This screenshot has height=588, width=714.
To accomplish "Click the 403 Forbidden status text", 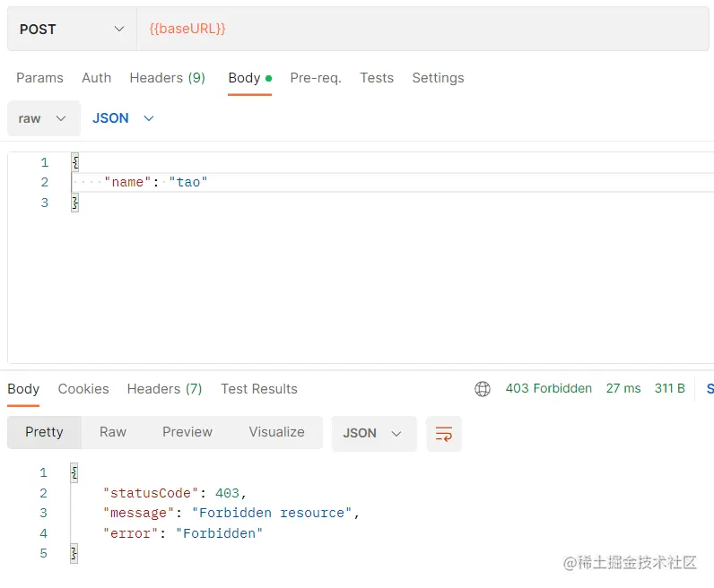I will [549, 388].
